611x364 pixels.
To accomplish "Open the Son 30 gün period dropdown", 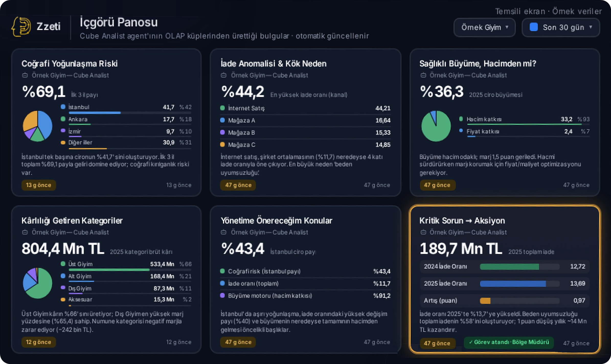I will click(561, 27).
